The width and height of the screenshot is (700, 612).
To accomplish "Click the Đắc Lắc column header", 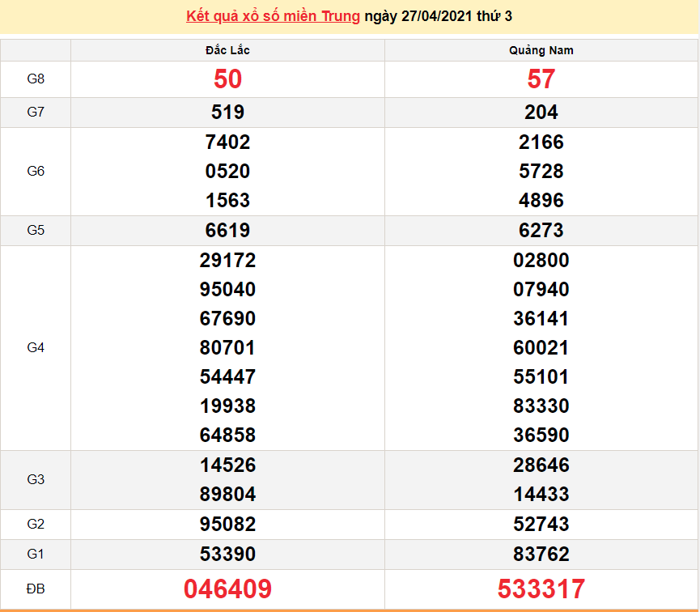I will (x=227, y=50).
